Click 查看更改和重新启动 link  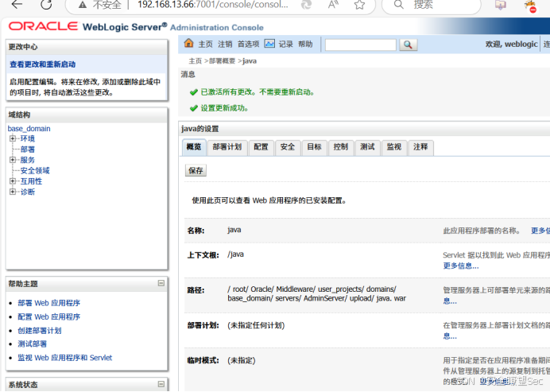42,64
